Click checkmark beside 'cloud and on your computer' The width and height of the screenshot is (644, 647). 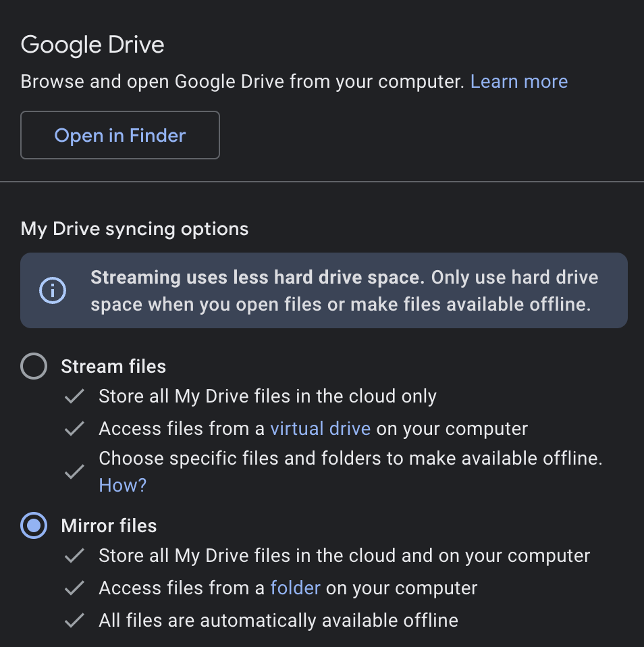pos(75,555)
